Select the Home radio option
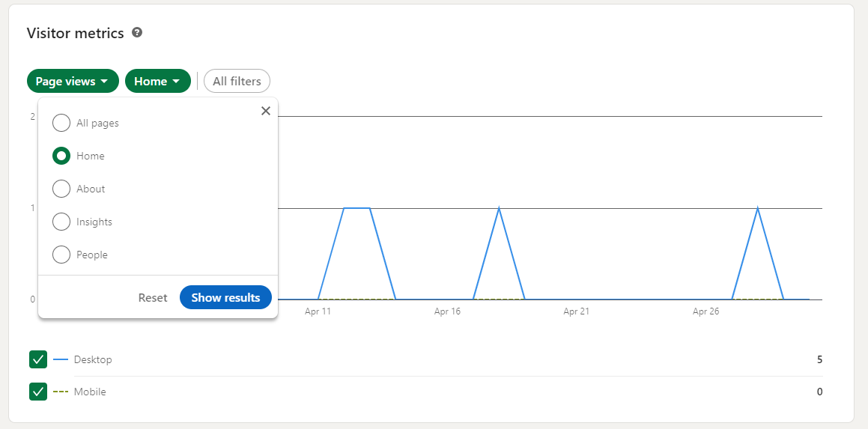Image resolution: width=868 pixels, height=429 pixels. 61,156
